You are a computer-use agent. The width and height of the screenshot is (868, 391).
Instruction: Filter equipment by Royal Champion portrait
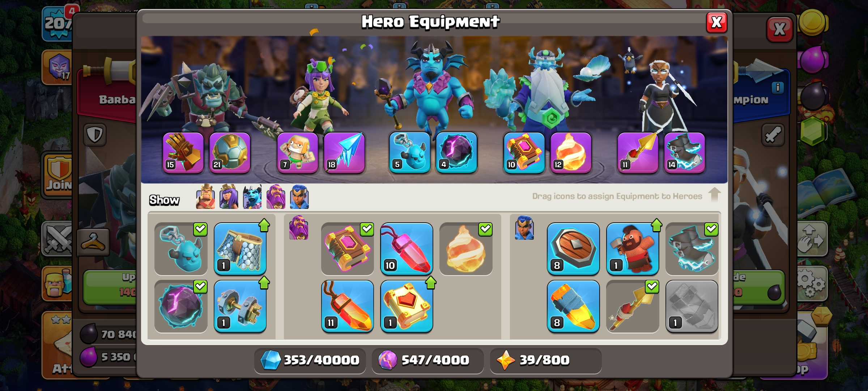pyautogui.click(x=299, y=197)
